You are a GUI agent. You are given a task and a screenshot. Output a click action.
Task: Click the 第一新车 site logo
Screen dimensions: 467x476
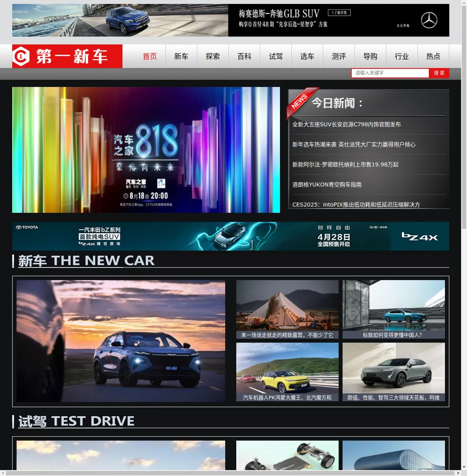[67, 56]
